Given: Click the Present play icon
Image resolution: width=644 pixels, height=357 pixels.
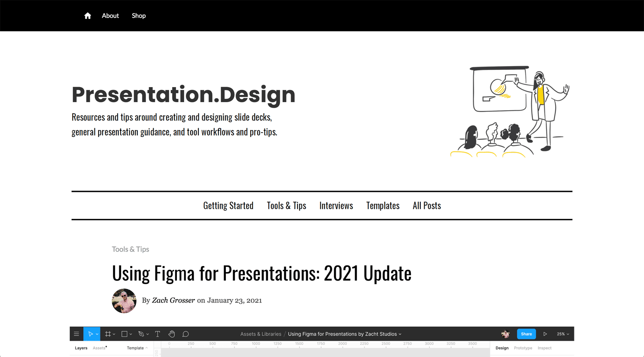Looking at the screenshot, I should [545, 334].
